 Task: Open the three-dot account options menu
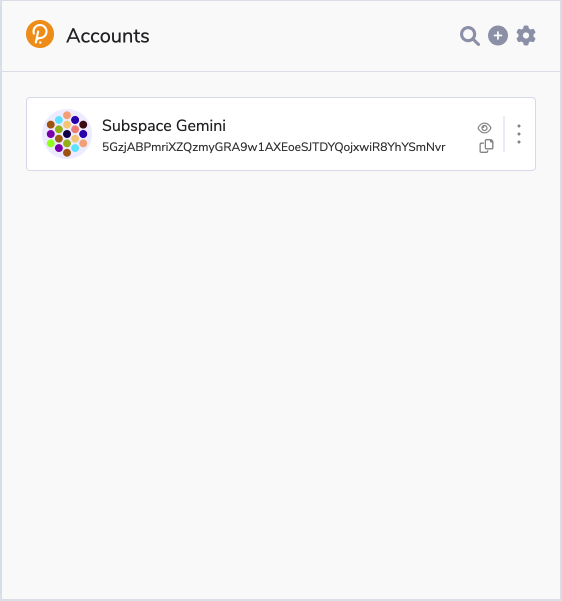519,134
